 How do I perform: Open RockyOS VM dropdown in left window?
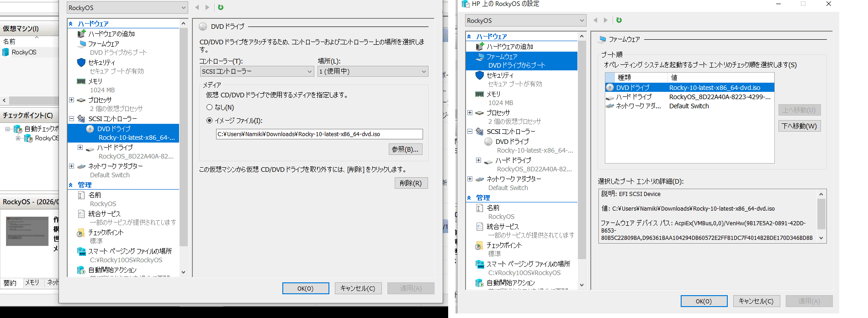(127, 8)
